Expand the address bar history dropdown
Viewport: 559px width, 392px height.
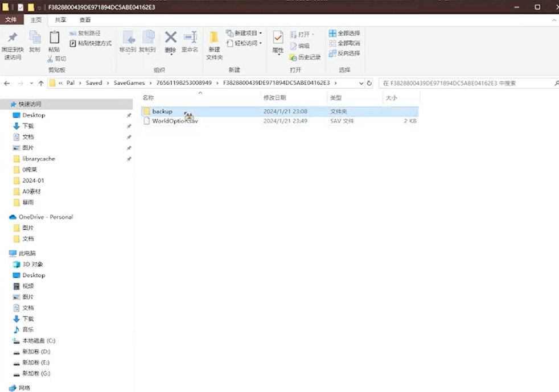360,83
